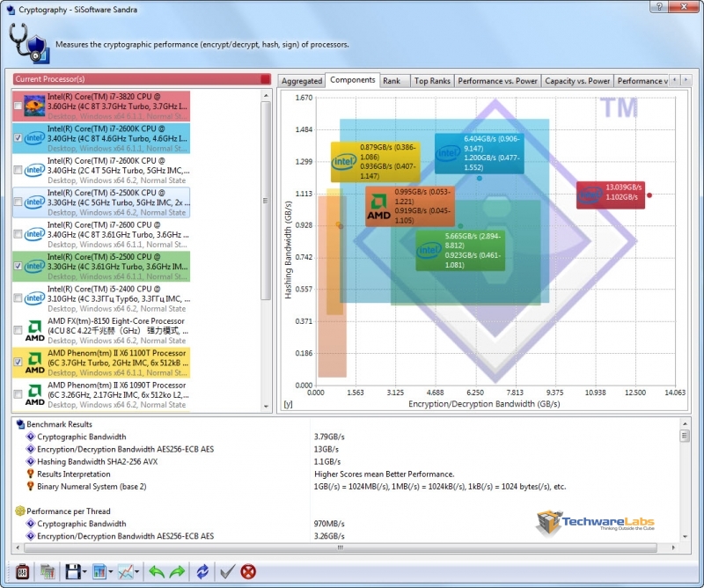704x588 pixels.
Task: Click the red 13.039GB/s data label on chart
Action: [611, 195]
